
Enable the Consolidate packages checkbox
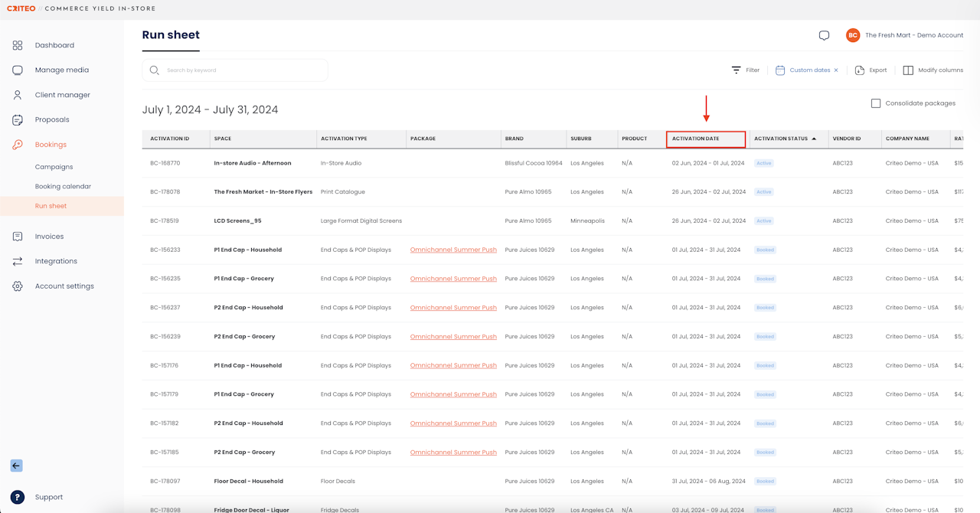coord(876,103)
